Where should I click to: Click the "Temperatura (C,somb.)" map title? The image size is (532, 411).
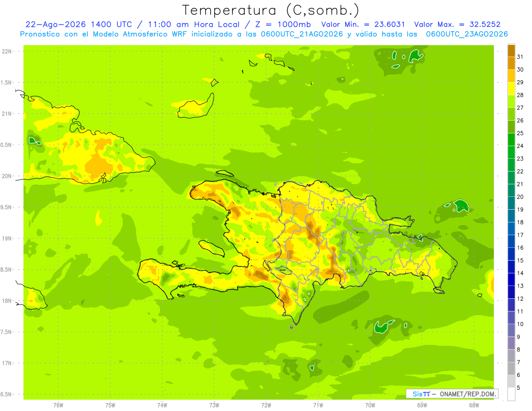coord(270,10)
